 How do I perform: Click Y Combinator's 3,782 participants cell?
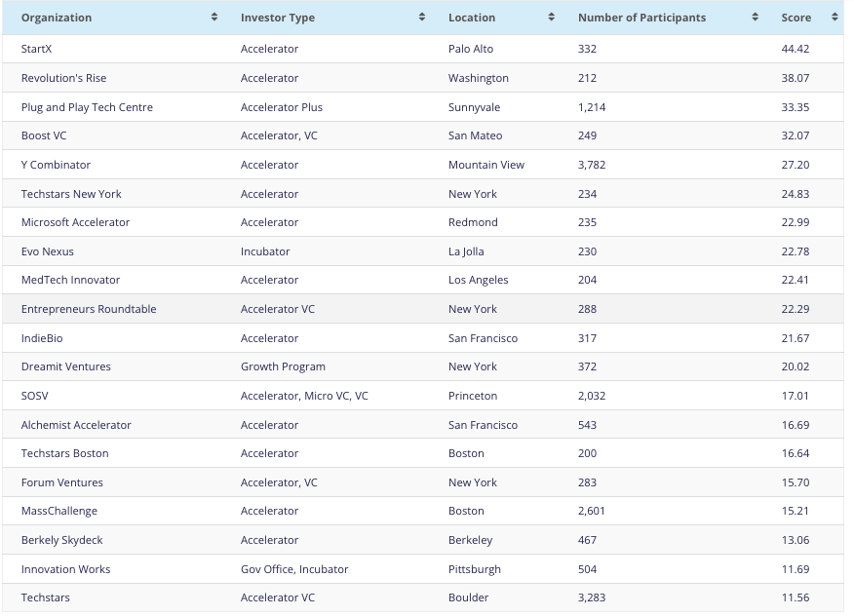592,165
